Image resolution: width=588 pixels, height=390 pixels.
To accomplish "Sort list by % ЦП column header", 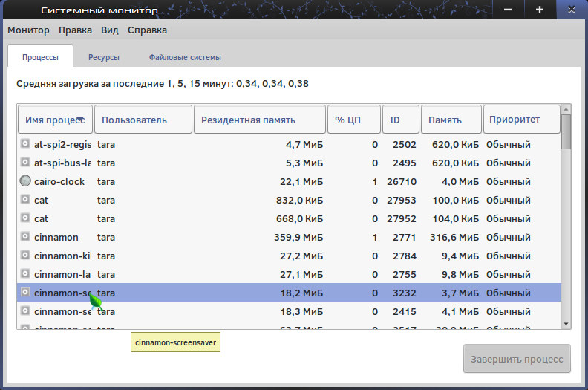I will [x=353, y=120].
